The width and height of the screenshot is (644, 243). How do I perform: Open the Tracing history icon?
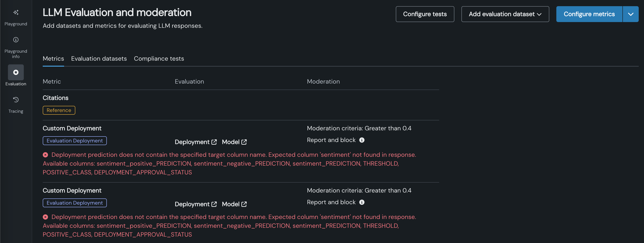pyautogui.click(x=16, y=100)
